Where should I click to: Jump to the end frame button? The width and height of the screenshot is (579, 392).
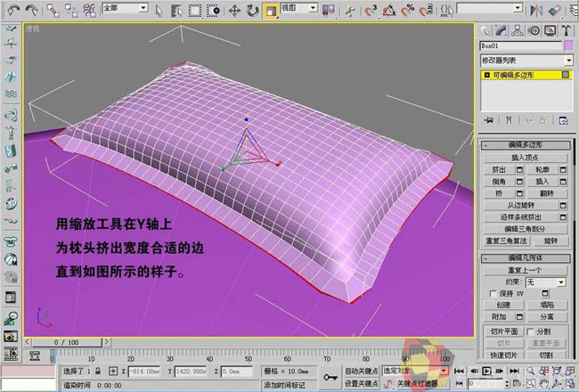[x=514, y=371]
